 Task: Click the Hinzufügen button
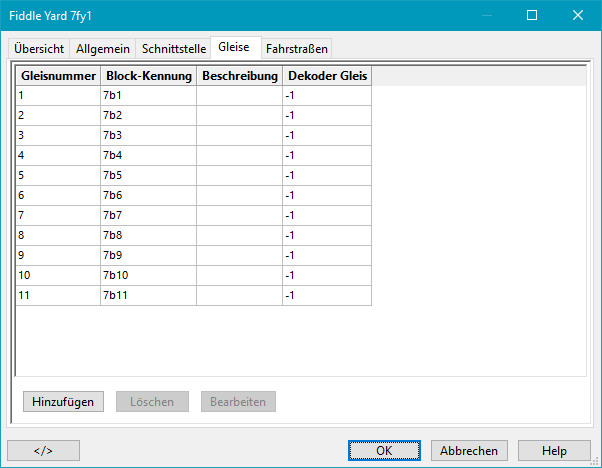63,402
